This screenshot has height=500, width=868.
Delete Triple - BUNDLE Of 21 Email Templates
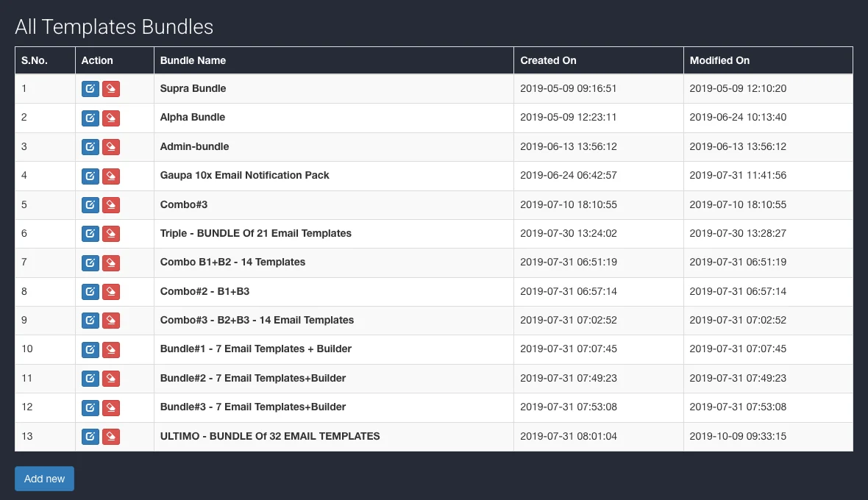click(111, 233)
